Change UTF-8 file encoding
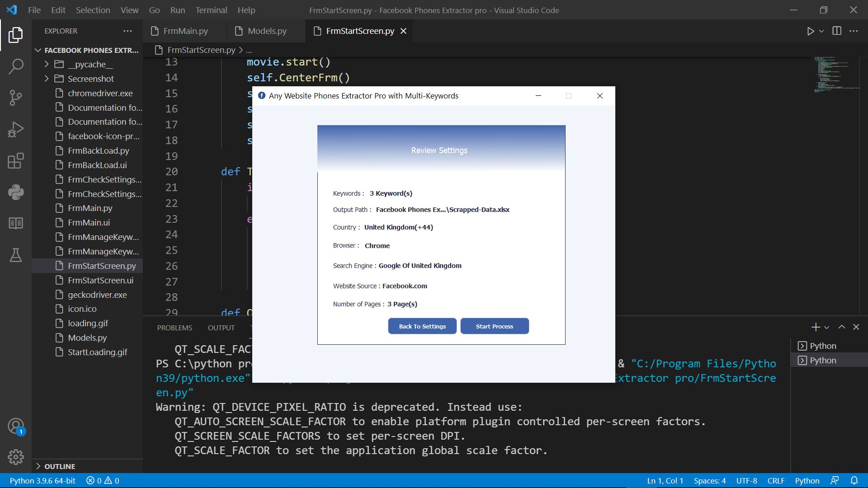The image size is (868, 488). tap(746, 481)
